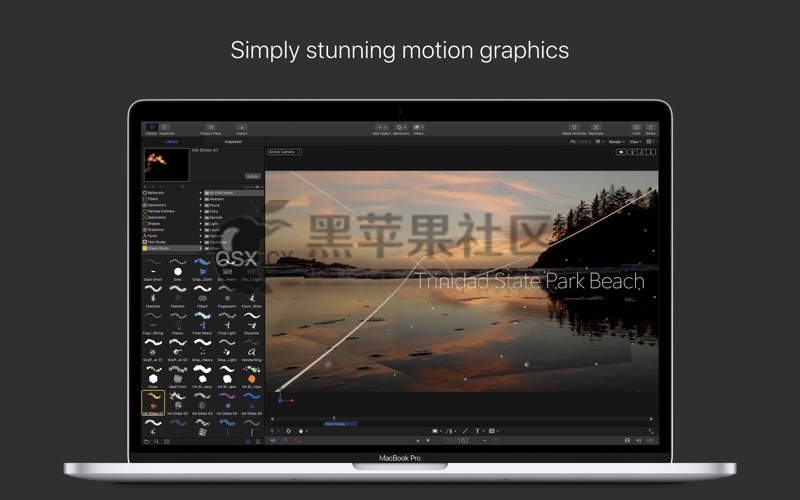This screenshot has width=800, height=500.
Task: Open the Add Object toolbar menu
Action: pyautogui.click(x=382, y=129)
